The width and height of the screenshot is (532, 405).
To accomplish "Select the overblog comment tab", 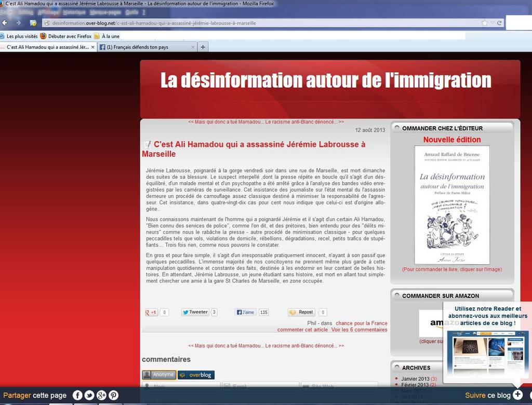I will point(196,375).
